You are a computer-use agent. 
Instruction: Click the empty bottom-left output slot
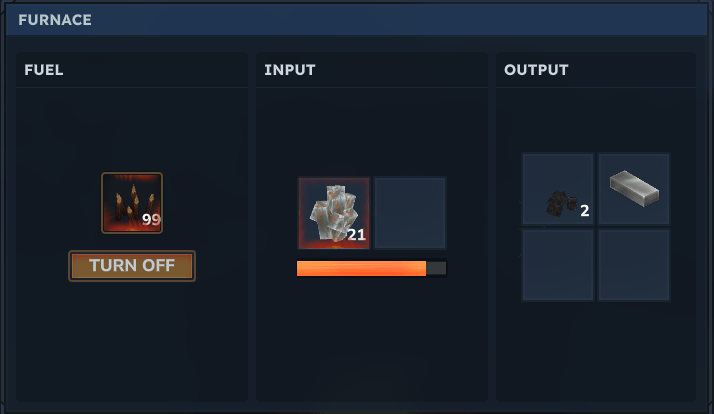coord(558,265)
